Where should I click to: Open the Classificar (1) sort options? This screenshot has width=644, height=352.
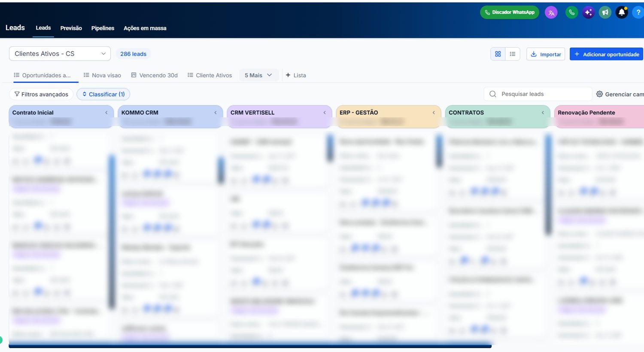pos(103,94)
